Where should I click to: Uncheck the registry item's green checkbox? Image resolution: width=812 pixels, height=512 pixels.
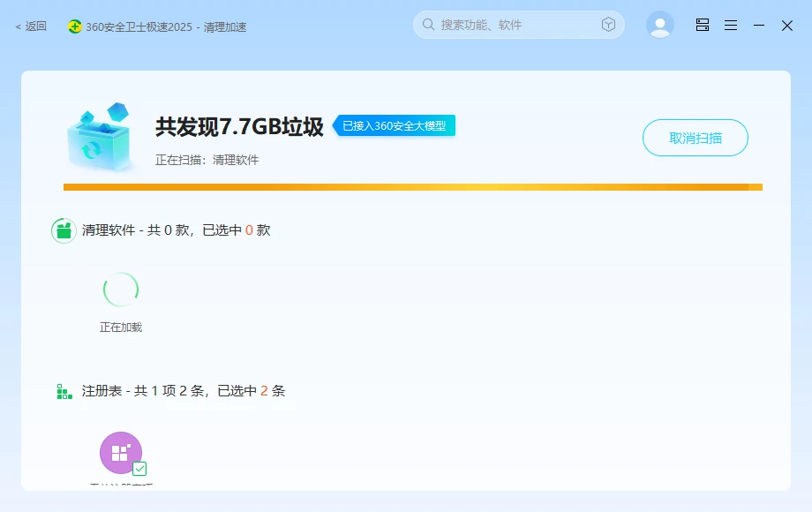(139, 469)
